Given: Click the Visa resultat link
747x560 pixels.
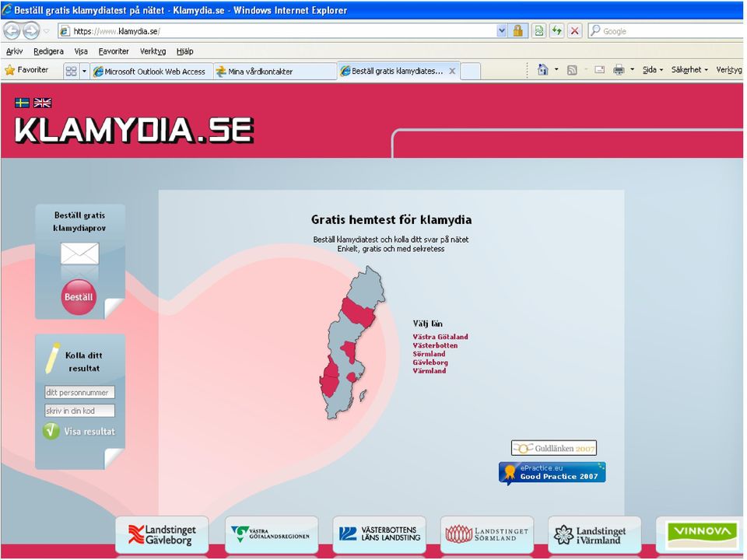Looking at the screenshot, I should click(x=89, y=432).
